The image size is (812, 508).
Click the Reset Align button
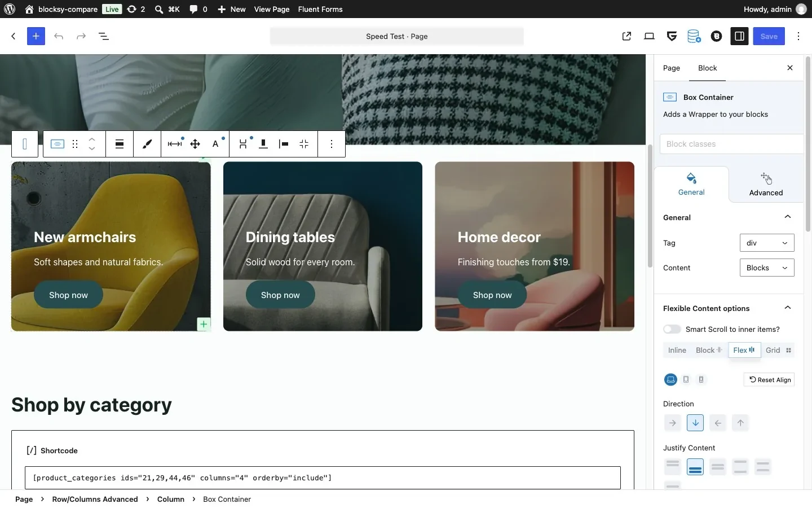pyautogui.click(x=770, y=380)
